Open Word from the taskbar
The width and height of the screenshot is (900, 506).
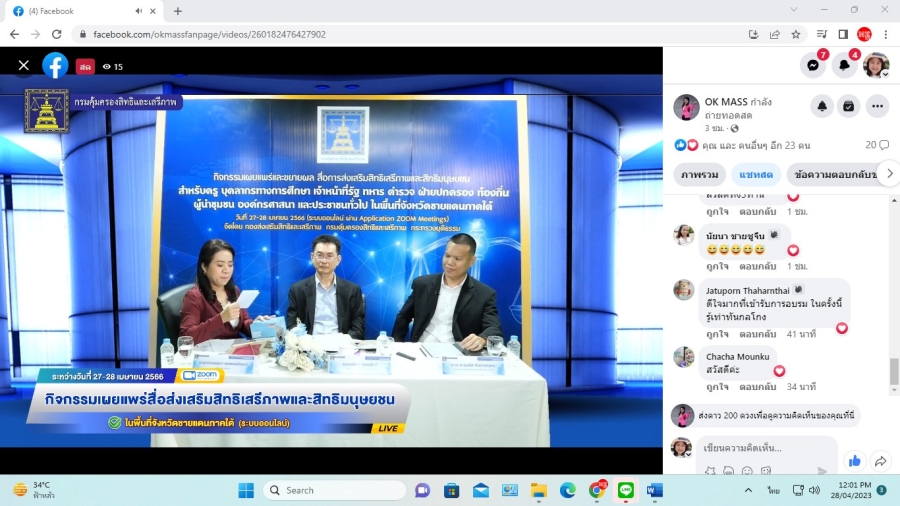tap(654, 491)
